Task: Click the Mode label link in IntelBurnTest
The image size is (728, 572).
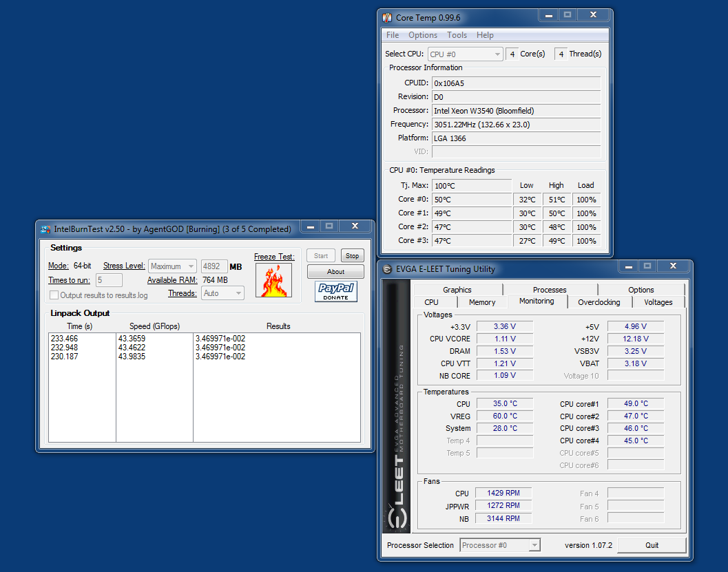Action: click(59, 266)
